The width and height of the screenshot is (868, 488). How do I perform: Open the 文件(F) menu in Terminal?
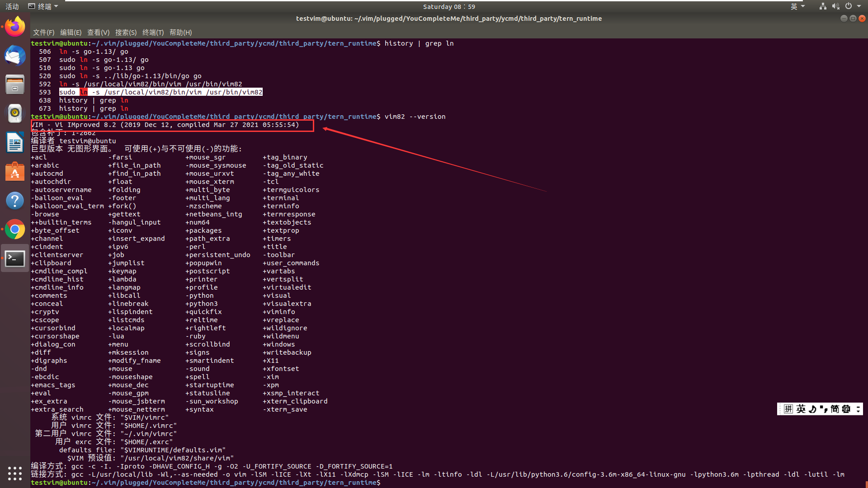[43, 32]
